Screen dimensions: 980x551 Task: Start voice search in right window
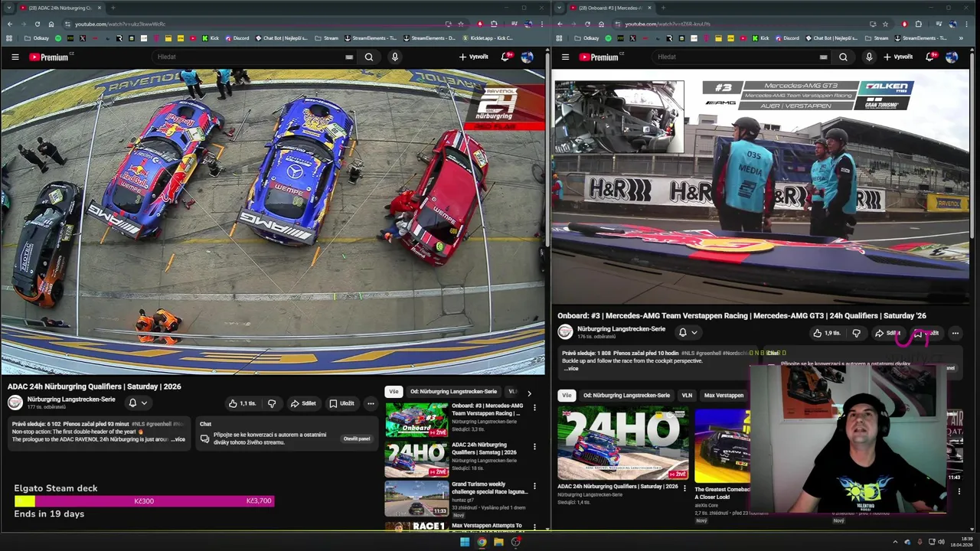coord(869,57)
